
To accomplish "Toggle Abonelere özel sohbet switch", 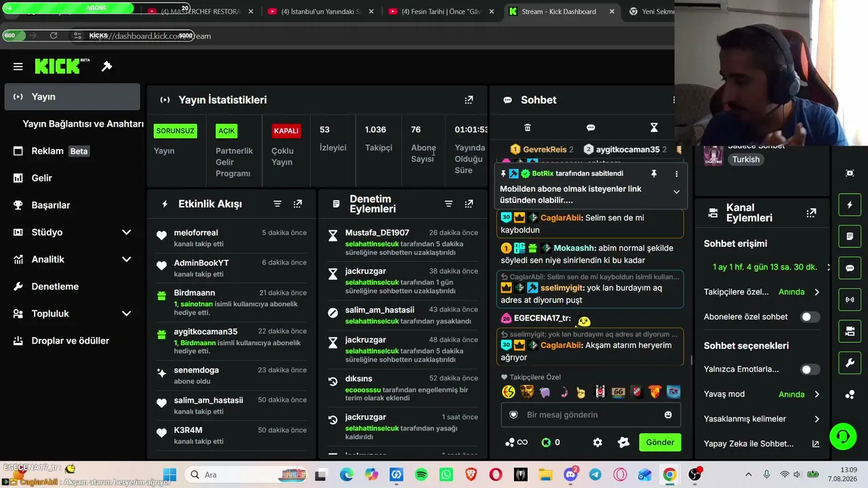I will tap(810, 317).
